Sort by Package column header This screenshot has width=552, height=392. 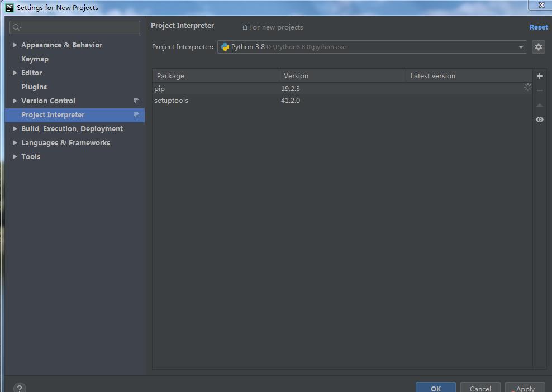pos(216,75)
